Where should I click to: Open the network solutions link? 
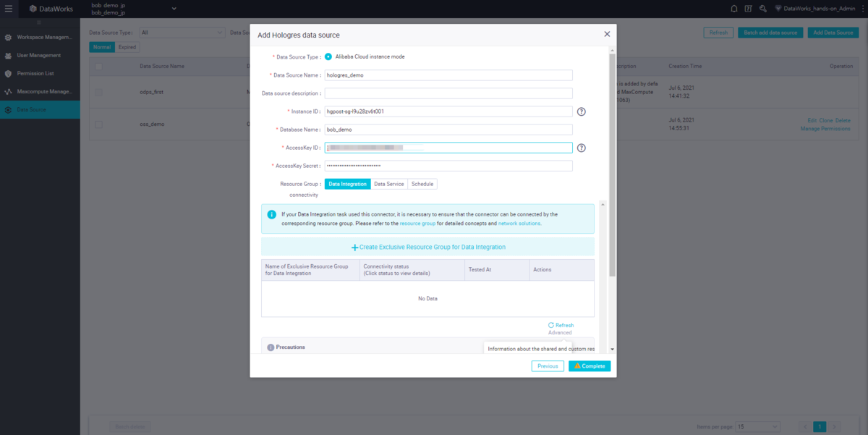519,224
